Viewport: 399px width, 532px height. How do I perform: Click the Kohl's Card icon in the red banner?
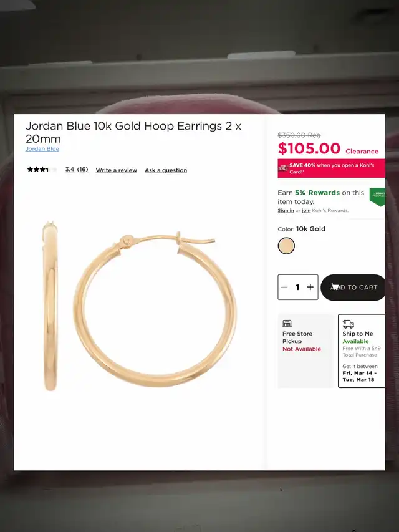[x=283, y=168]
